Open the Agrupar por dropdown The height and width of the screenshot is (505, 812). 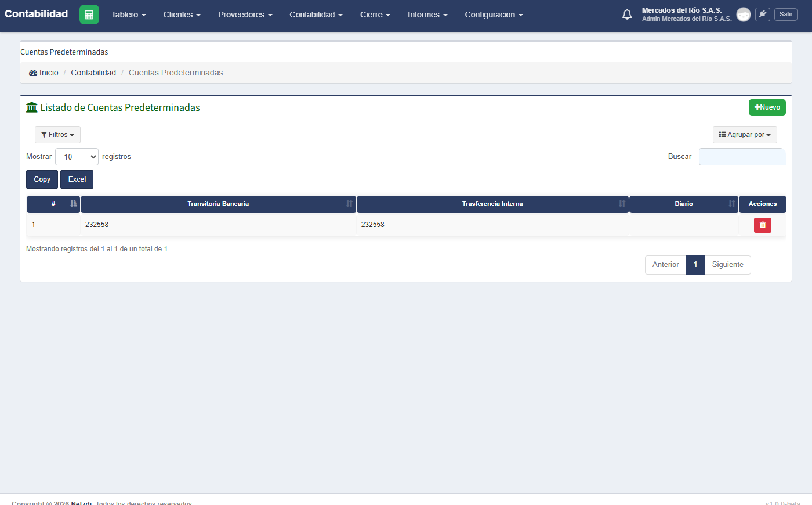click(745, 135)
